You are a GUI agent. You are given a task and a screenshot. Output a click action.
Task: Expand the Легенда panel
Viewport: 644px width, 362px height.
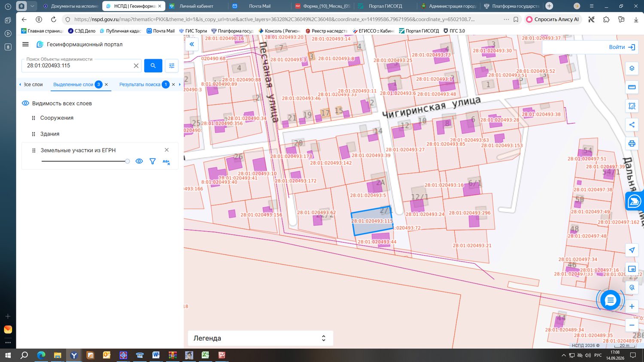[x=260, y=338]
